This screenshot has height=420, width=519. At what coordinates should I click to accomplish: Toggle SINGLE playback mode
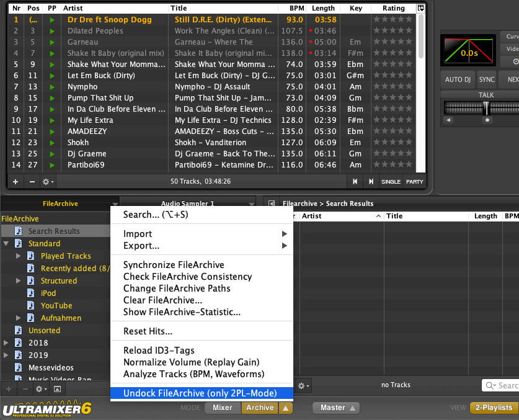tap(391, 182)
